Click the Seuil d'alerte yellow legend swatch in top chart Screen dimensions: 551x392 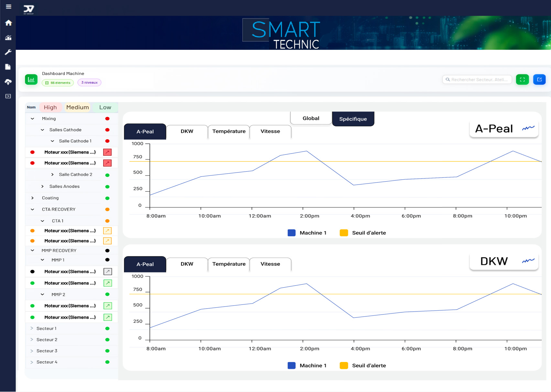344,233
